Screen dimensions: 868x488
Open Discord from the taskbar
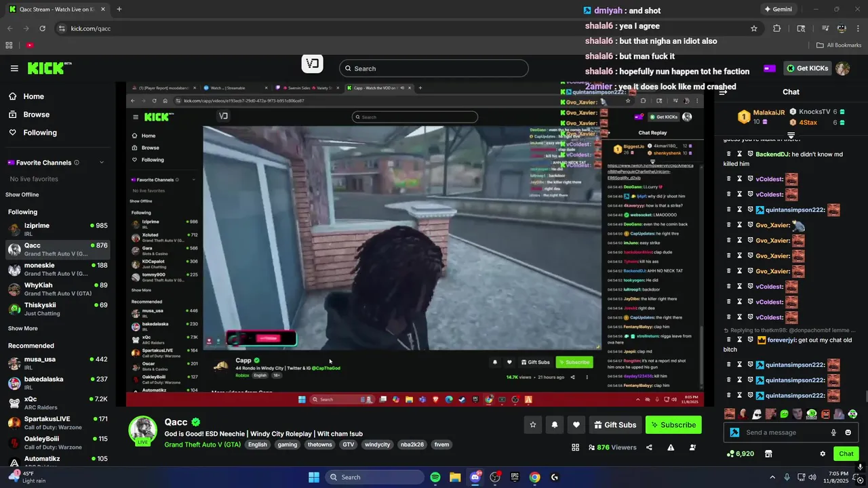coord(475,477)
